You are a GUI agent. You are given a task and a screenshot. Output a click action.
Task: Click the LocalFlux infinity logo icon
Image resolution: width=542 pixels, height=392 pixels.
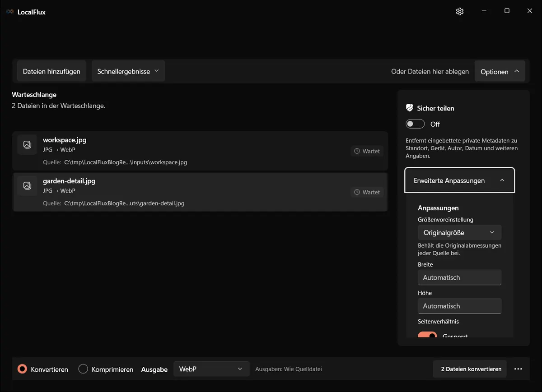tap(10, 12)
